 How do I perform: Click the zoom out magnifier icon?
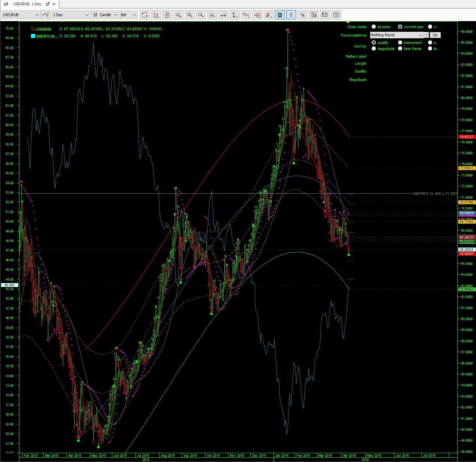pos(201,15)
